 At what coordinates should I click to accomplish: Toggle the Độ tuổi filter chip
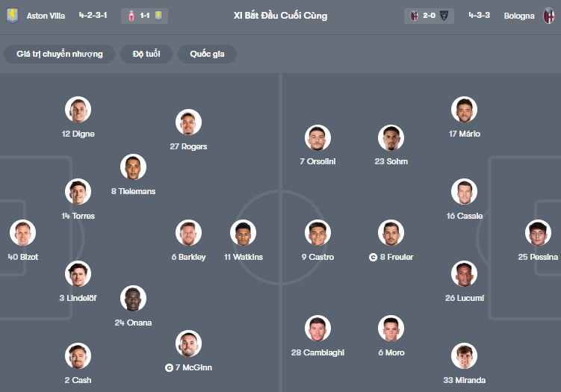[x=146, y=54]
